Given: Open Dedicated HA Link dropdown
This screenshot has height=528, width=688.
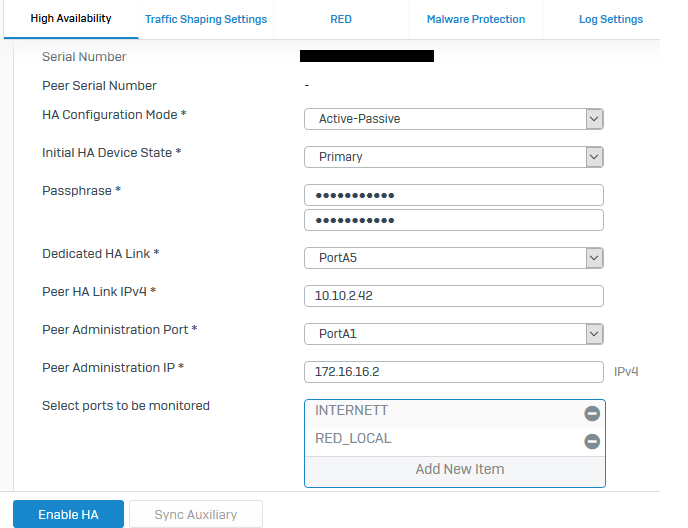Looking at the screenshot, I should tap(454, 258).
